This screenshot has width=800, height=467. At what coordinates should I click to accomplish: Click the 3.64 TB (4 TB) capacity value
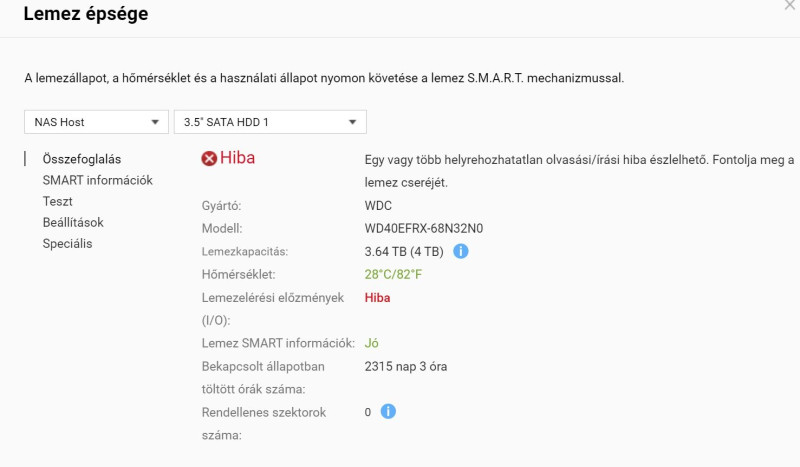404,252
